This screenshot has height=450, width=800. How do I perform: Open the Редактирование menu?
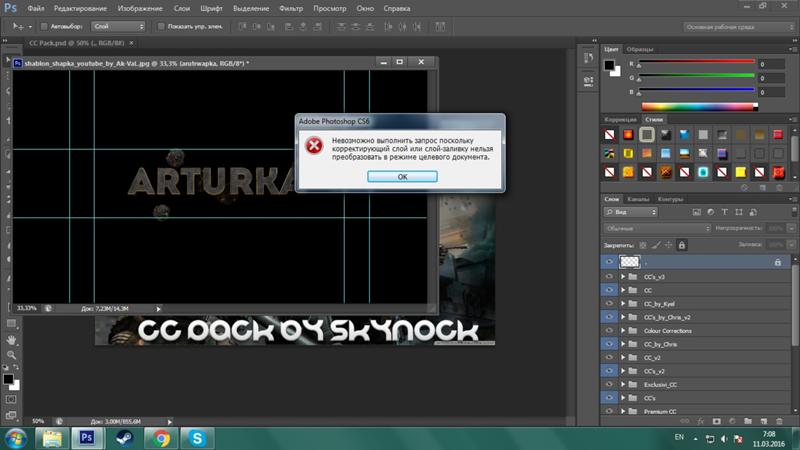tap(81, 9)
